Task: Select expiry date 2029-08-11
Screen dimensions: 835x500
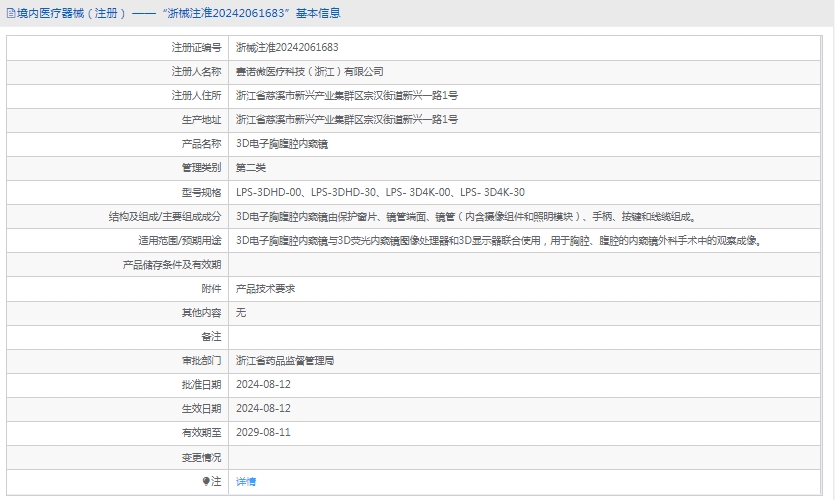Action: [263, 432]
